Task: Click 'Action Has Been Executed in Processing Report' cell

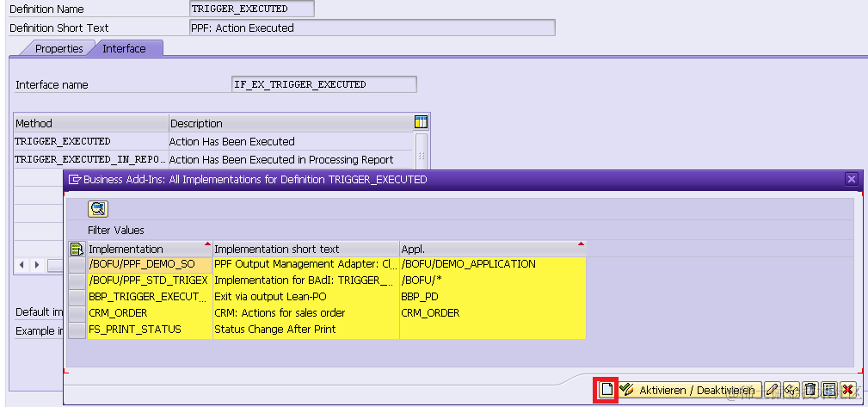Action: pos(290,159)
